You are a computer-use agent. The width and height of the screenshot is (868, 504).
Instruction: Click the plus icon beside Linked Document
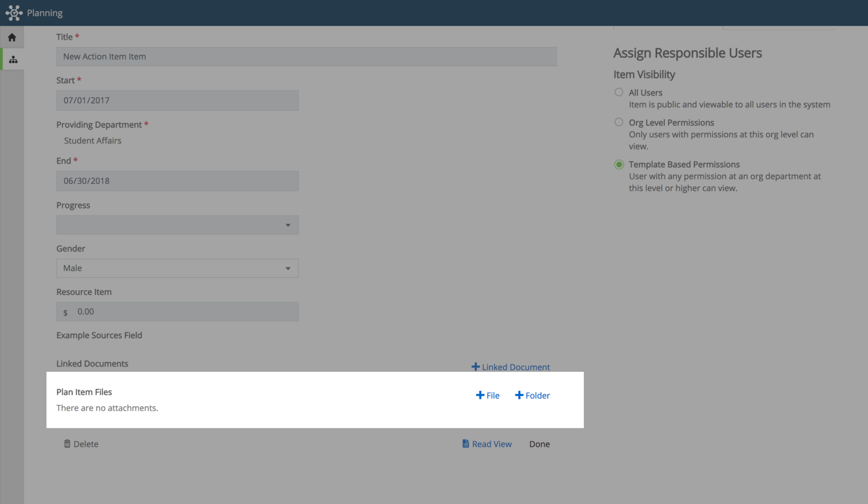coord(475,367)
